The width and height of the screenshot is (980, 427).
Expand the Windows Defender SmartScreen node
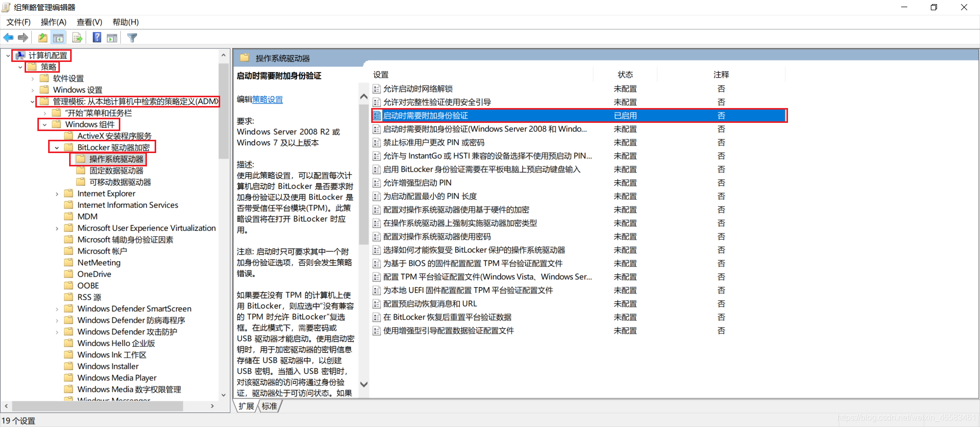click(x=57, y=309)
